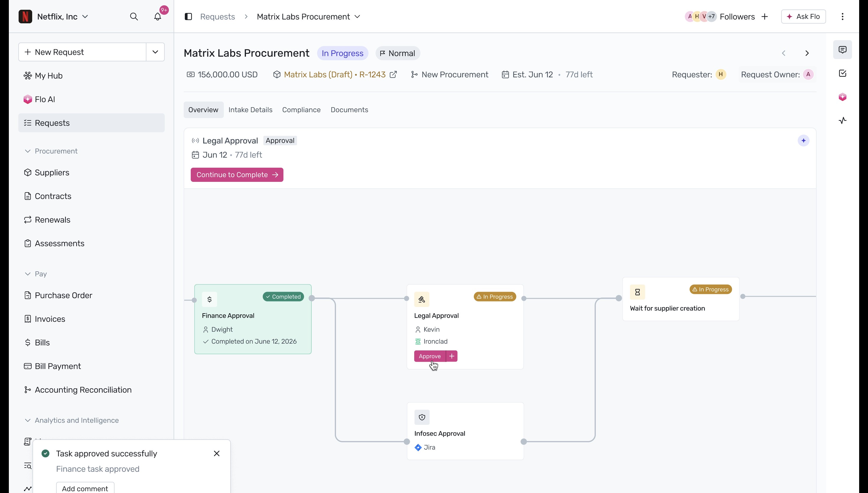Screen dimensions: 868x493
Task: Open Flo AI cube icon on right rail
Action: click(843, 97)
